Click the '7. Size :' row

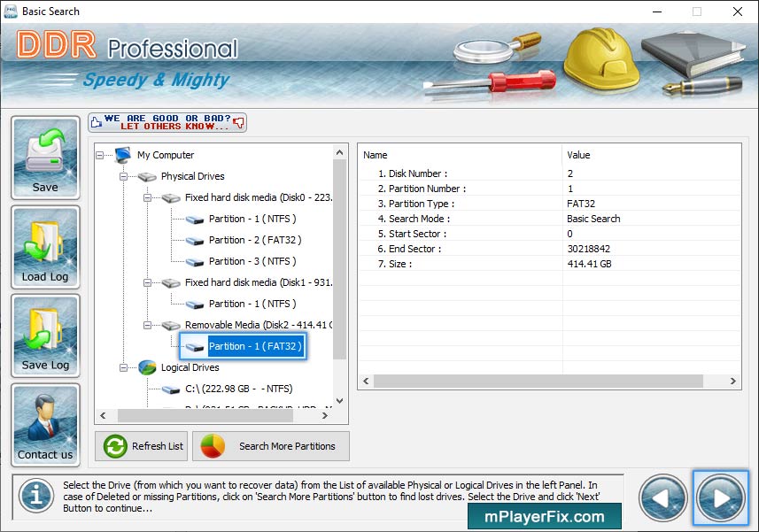[x=550, y=264]
